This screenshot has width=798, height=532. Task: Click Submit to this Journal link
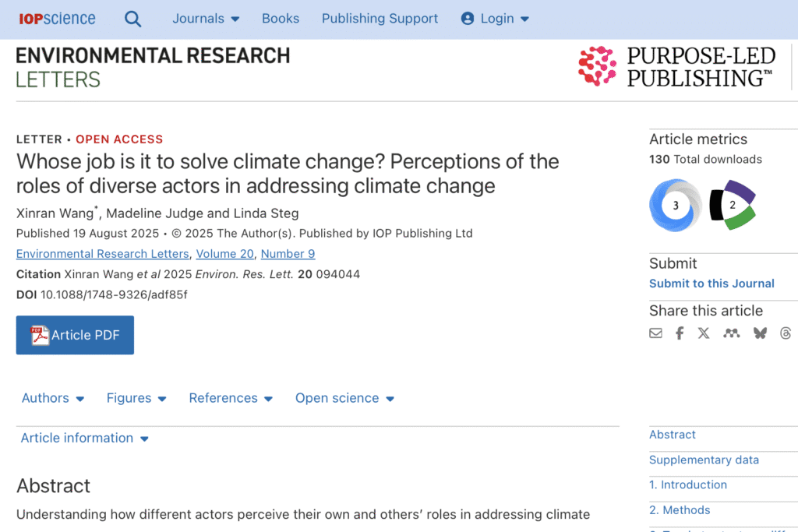click(711, 284)
